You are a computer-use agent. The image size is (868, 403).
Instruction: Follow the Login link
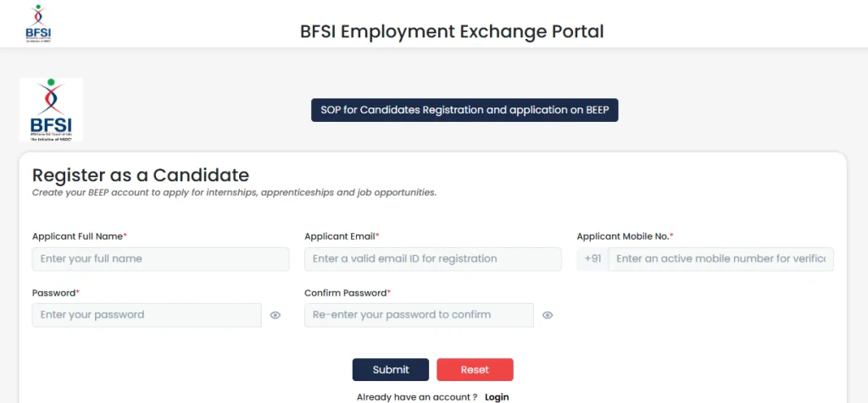[x=497, y=396]
